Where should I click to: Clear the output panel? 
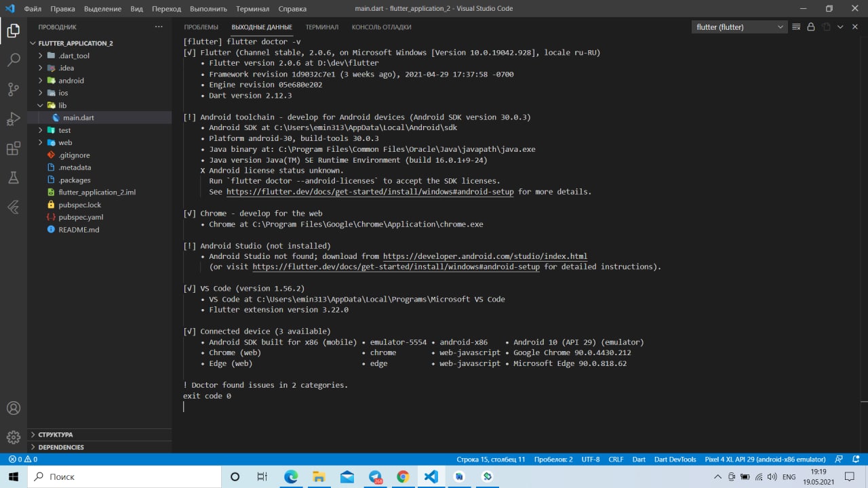coord(795,27)
